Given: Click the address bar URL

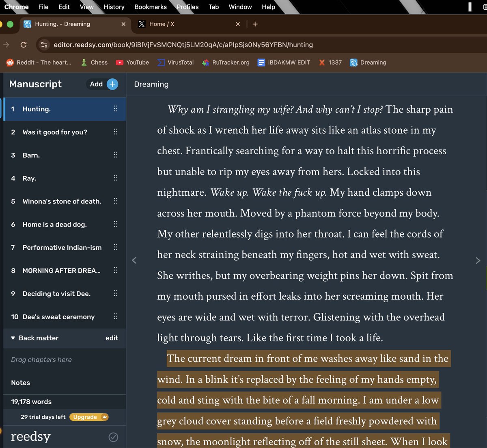Looking at the screenshot, I should click(x=183, y=45).
